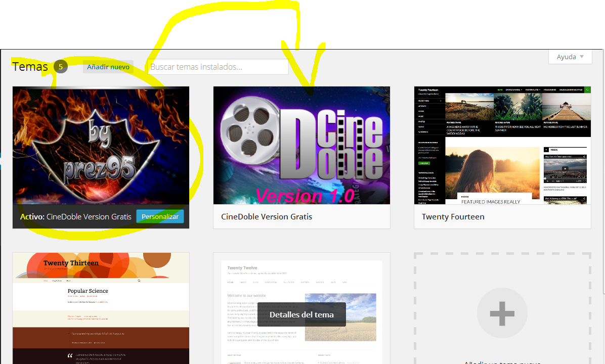Click the Activo: CineDoble Version Gratis label
Screen dimensions: 605x364
[76, 217]
